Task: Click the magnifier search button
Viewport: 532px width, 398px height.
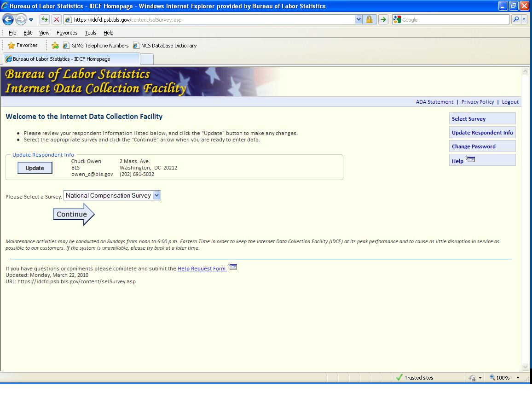Action: (516, 19)
